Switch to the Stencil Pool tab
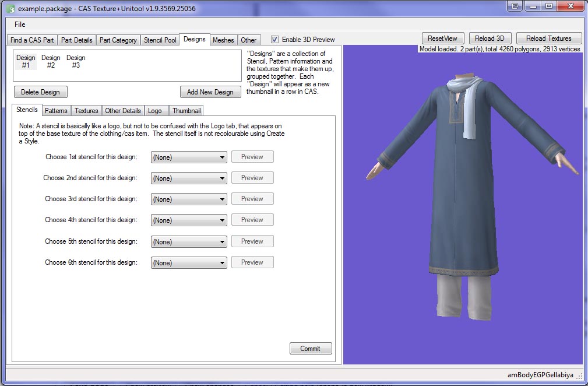The image size is (588, 386). 160,40
